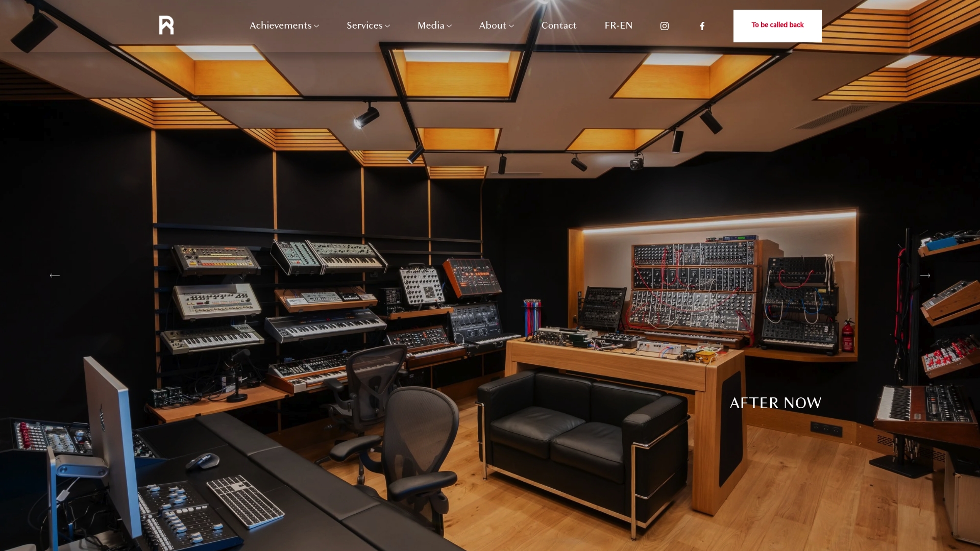Click the R logo home icon
The width and height of the screenshot is (980, 551).
[166, 26]
